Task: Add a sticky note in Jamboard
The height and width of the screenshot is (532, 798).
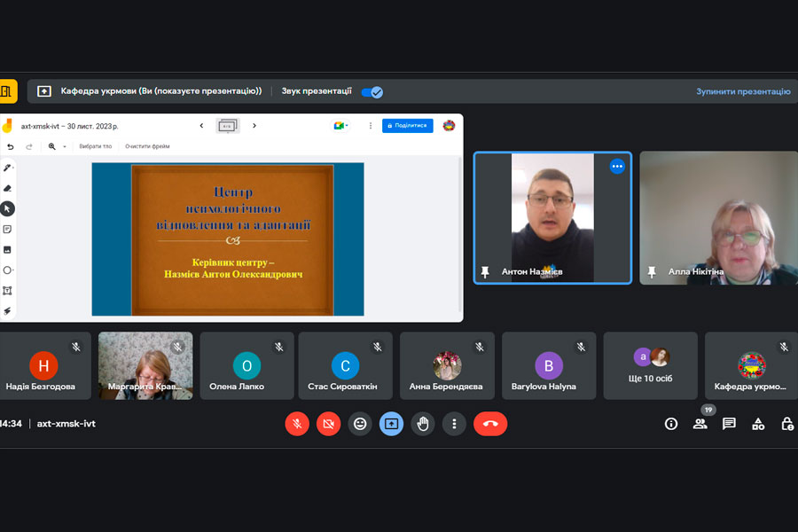Action: (8, 229)
